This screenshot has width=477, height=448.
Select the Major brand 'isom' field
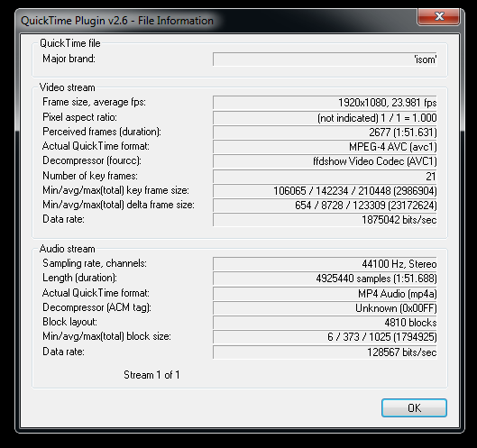pos(325,59)
